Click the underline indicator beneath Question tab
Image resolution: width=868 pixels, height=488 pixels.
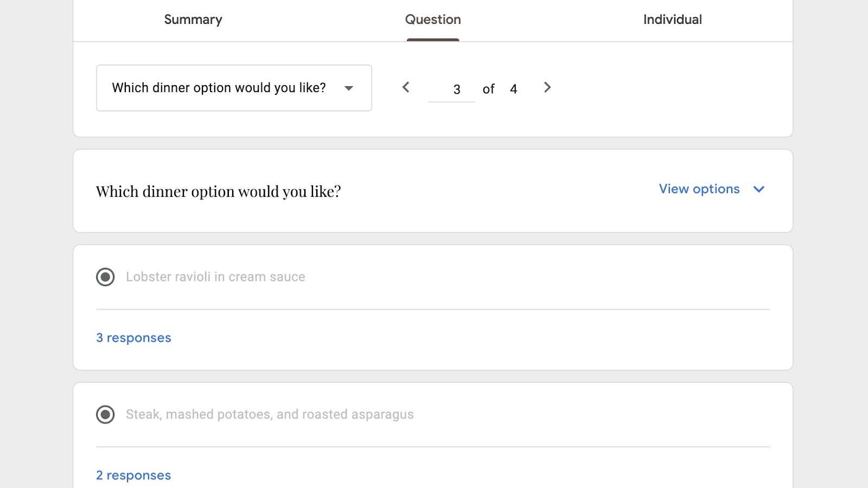(x=433, y=40)
